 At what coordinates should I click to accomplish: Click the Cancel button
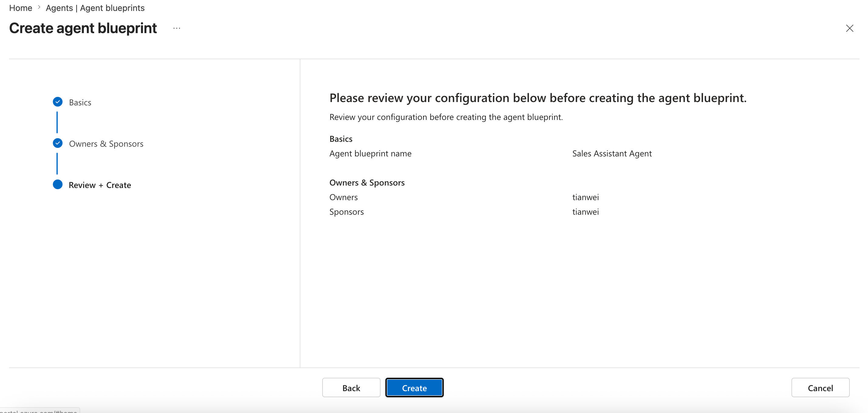coord(820,388)
